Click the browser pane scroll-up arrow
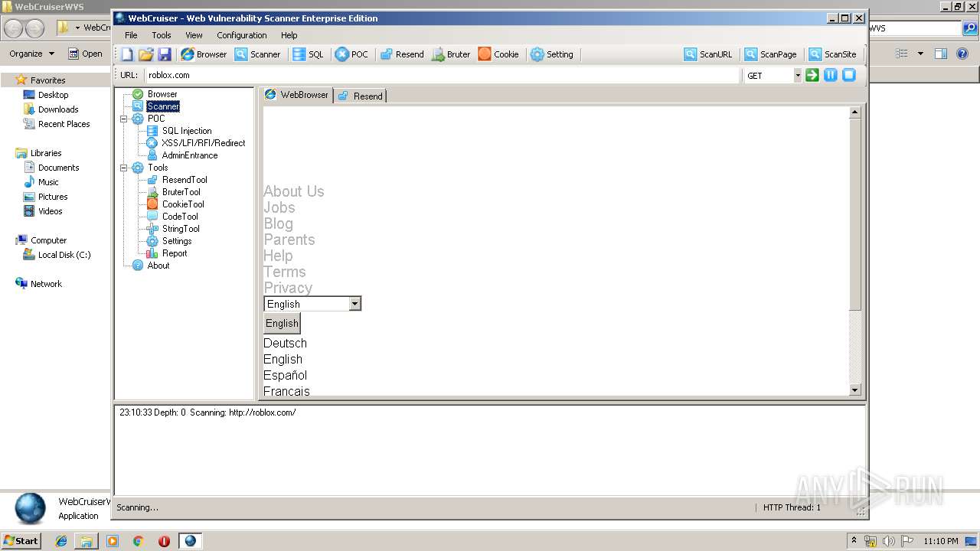980x551 pixels. 855,112
